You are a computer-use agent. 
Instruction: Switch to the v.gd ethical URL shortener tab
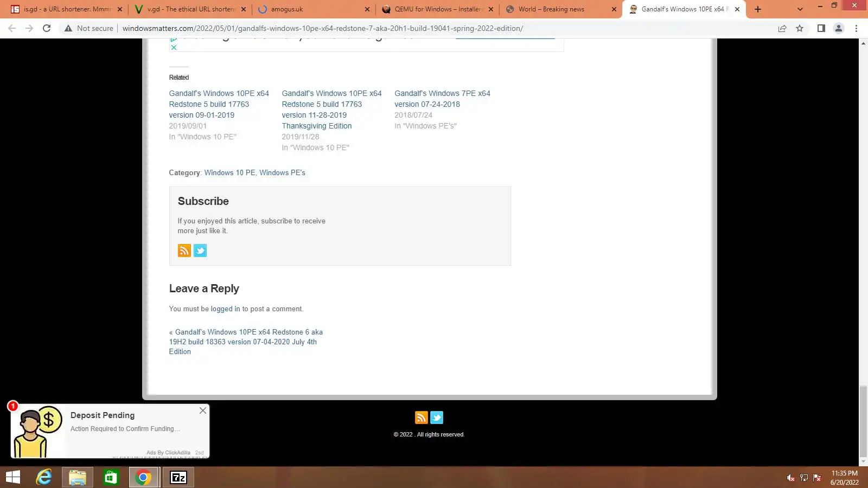point(190,9)
